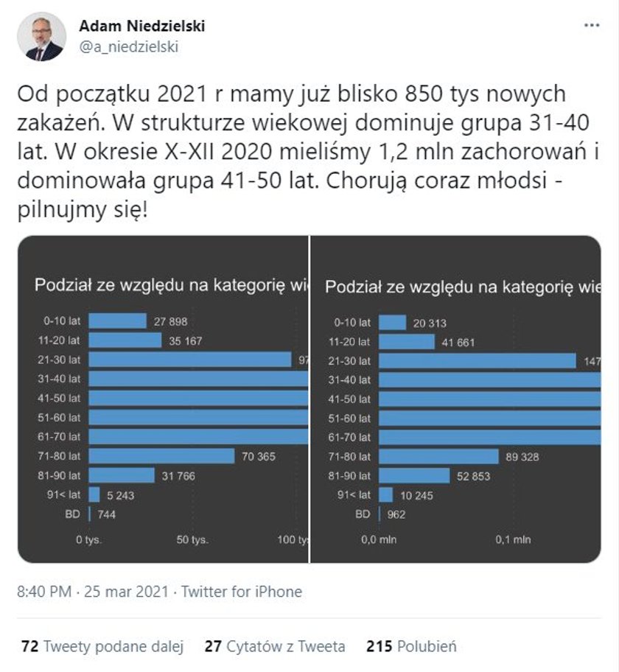Click the 11-20 lat bar labeled 35 167
This screenshot has width=619, height=672.
(x=125, y=340)
